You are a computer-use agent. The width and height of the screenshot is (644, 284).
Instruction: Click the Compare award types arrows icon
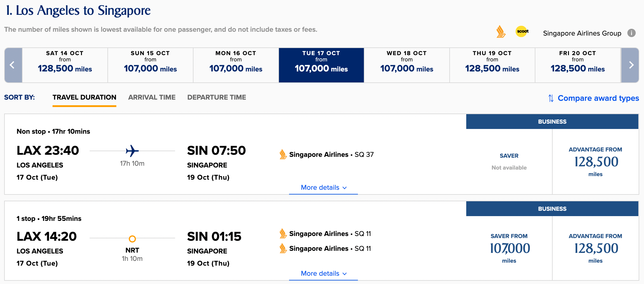551,98
